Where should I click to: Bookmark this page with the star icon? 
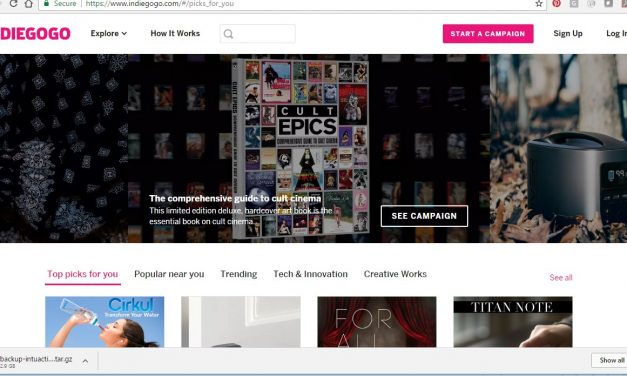point(539,4)
